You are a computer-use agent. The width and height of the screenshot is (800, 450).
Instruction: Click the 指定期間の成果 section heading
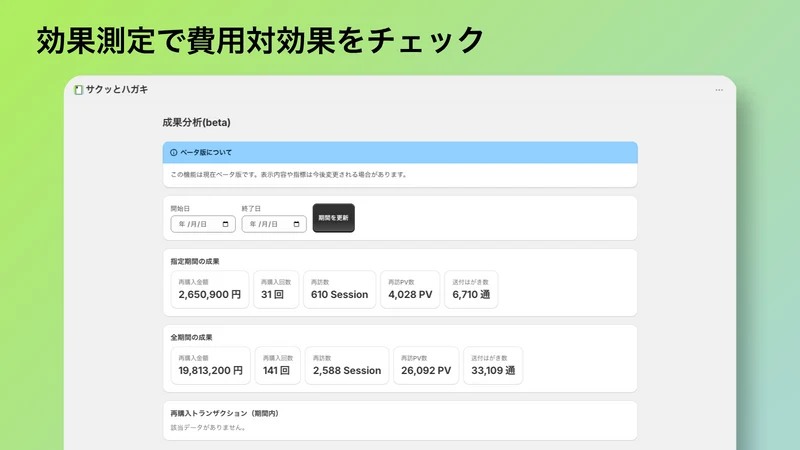(195, 261)
